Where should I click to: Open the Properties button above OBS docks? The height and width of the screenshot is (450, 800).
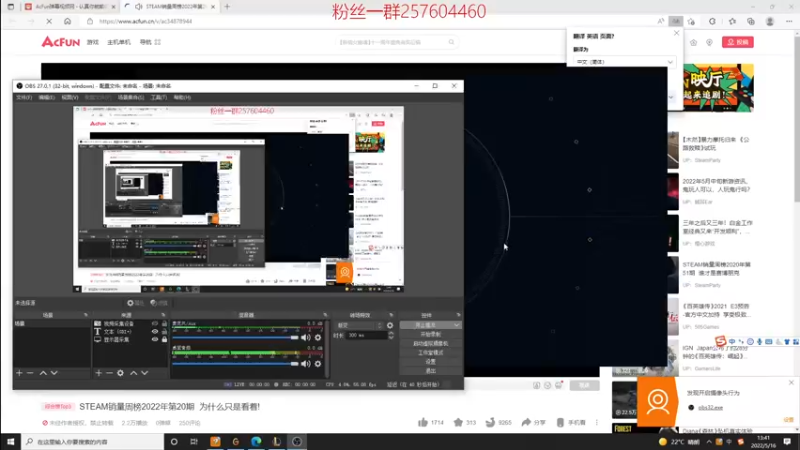136,303
